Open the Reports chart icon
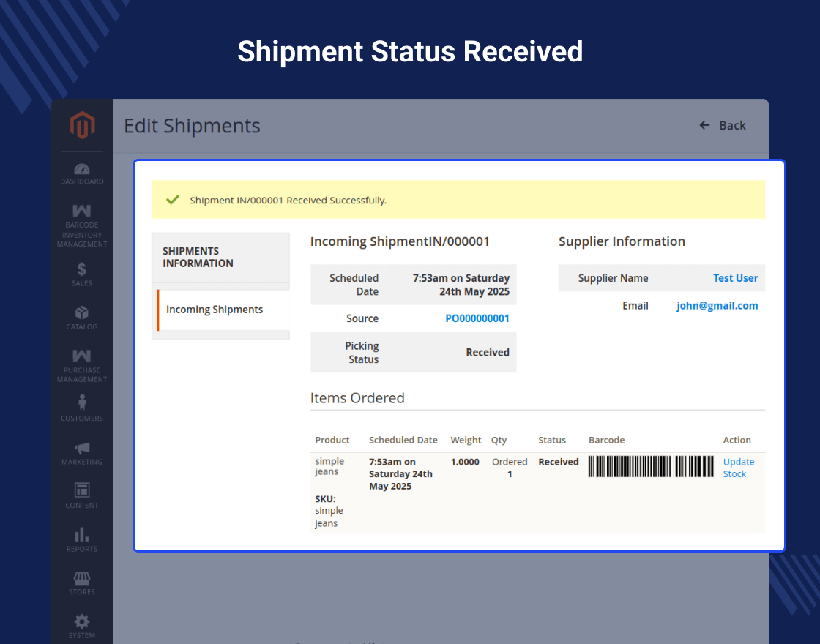Viewport: 820px width, 644px height. pos(82,534)
